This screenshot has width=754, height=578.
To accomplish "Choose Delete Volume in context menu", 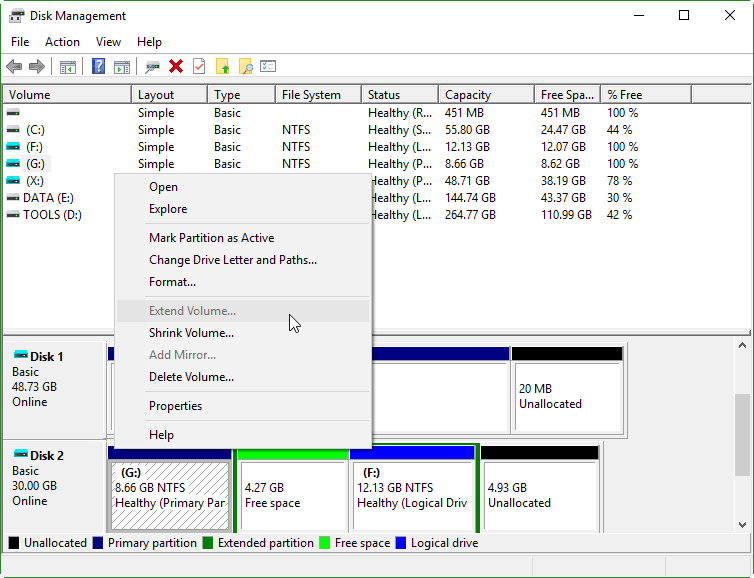I will tap(191, 377).
